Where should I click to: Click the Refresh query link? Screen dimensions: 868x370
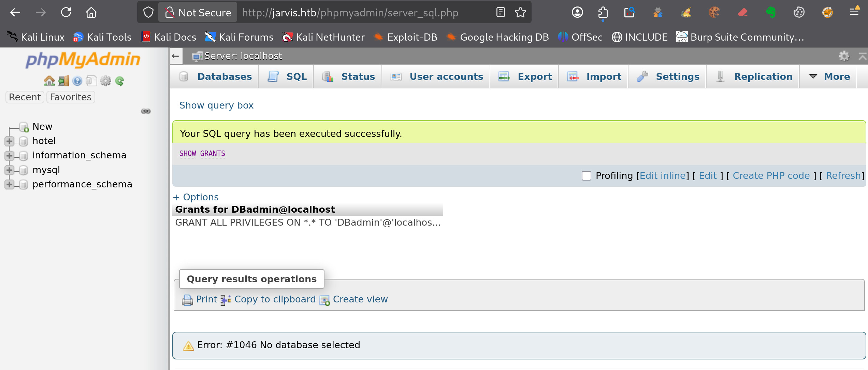[843, 176]
